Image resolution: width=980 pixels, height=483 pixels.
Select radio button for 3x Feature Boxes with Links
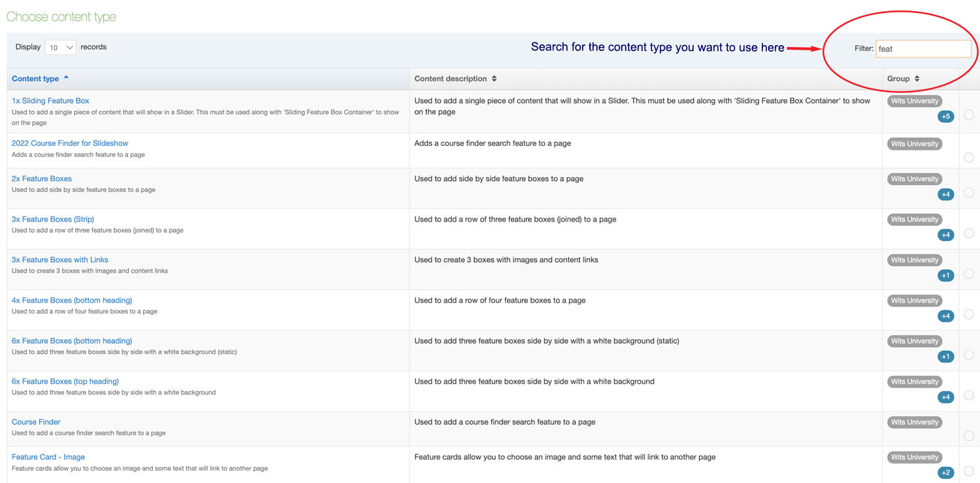tap(969, 274)
